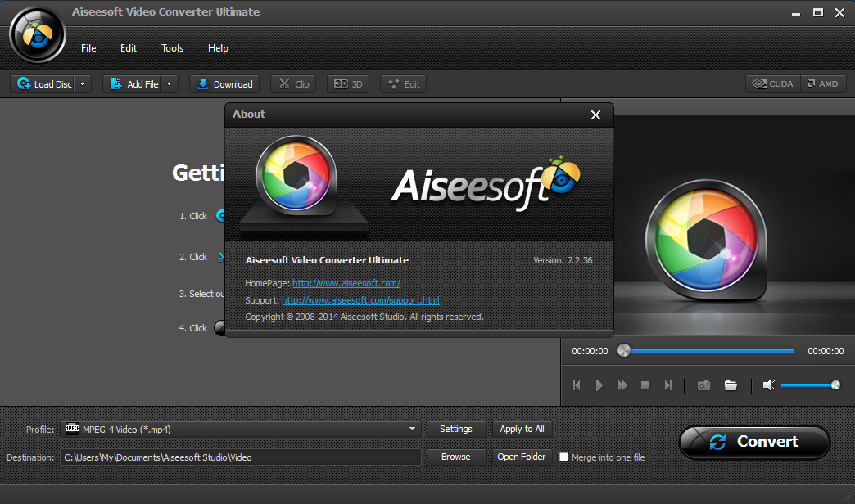The height and width of the screenshot is (504, 855).
Task: Stop the preview playback
Action: [x=645, y=385]
